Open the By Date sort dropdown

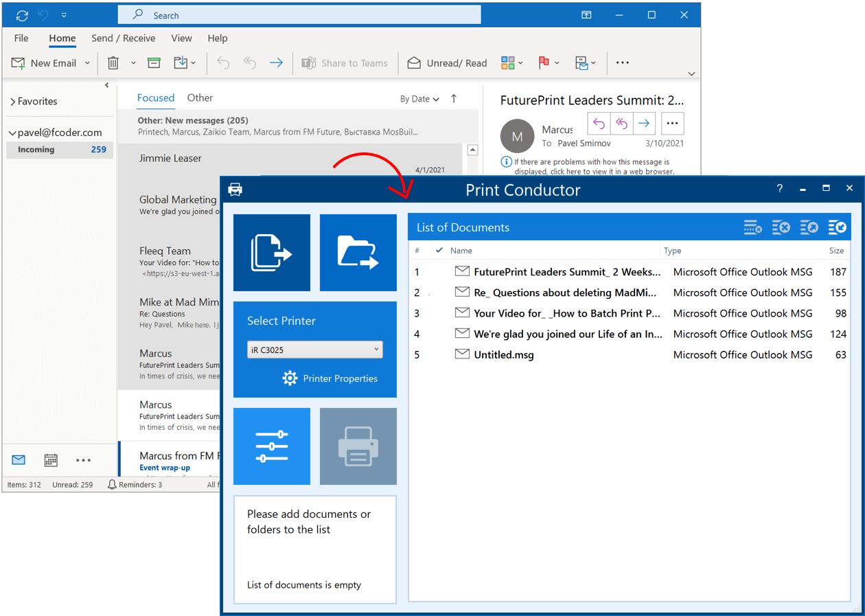click(419, 99)
